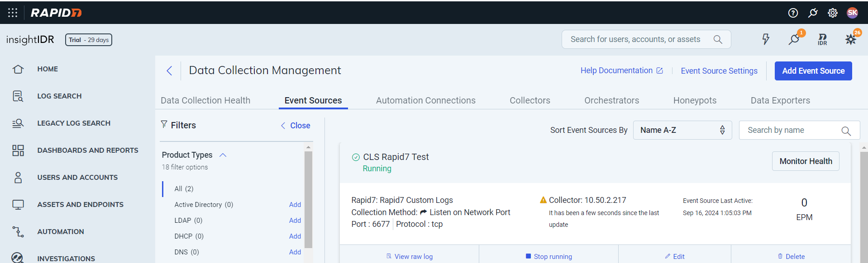Viewport: 868px width, 263px height.
Task: Add the DNS filter
Action: tap(295, 252)
